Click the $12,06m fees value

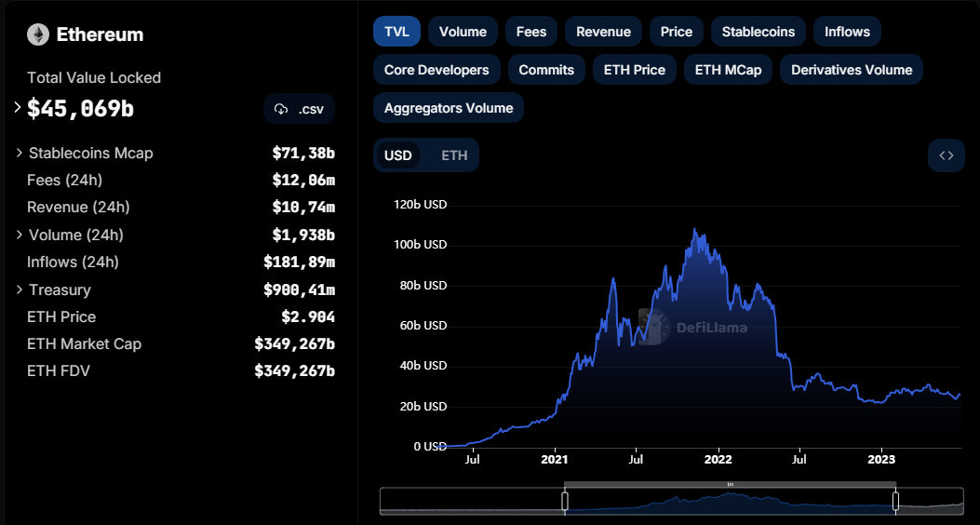303,180
